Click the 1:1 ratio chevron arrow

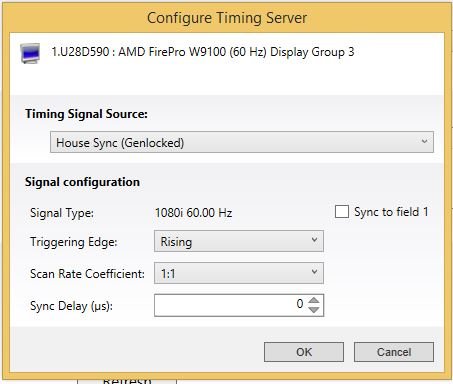314,272
